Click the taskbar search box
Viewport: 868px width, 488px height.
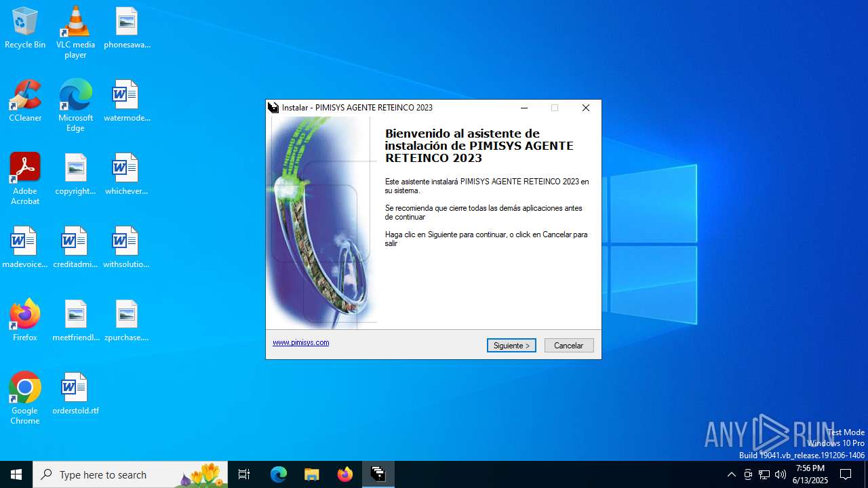click(130, 474)
